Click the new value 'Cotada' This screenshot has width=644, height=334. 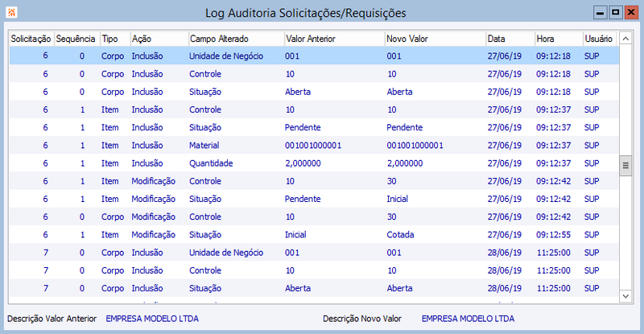pos(400,235)
